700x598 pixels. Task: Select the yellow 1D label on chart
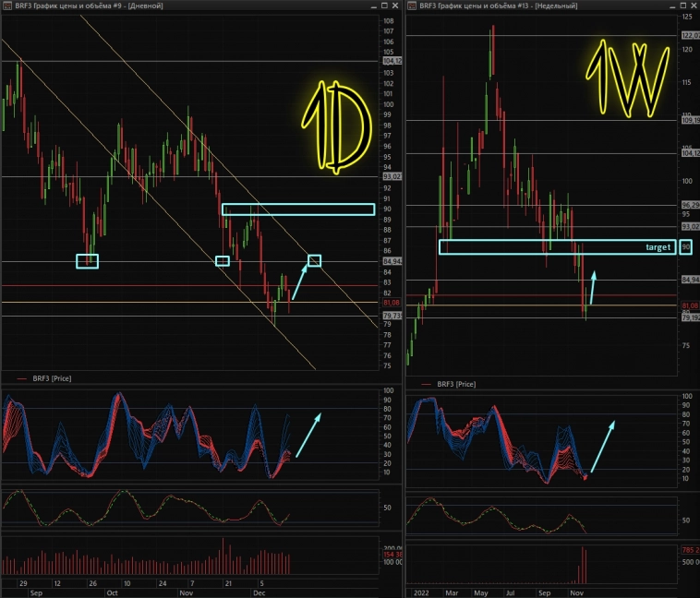tap(336, 126)
